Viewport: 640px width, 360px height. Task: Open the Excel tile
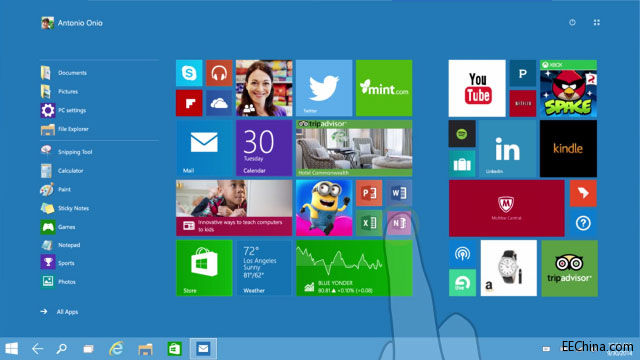[x=369, y=223]
